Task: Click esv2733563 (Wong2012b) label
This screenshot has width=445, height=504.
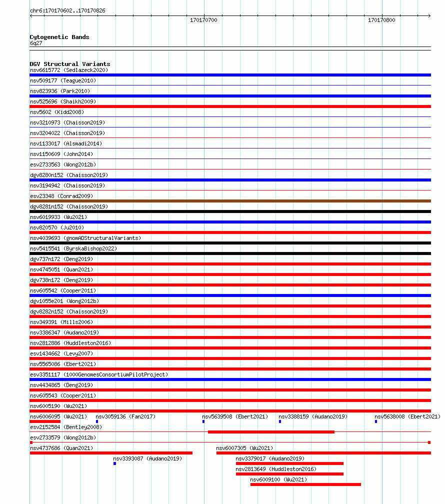Action: click(63, 164)
